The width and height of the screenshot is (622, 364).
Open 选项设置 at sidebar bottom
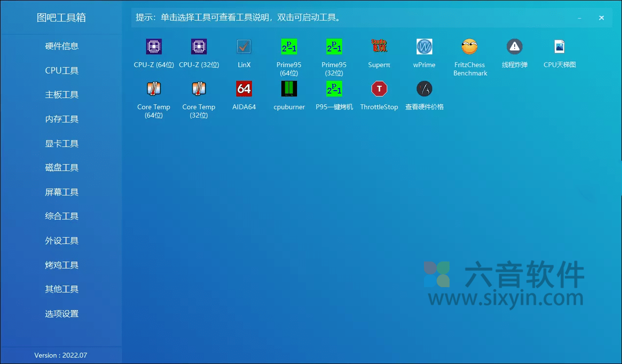point(61,314)
